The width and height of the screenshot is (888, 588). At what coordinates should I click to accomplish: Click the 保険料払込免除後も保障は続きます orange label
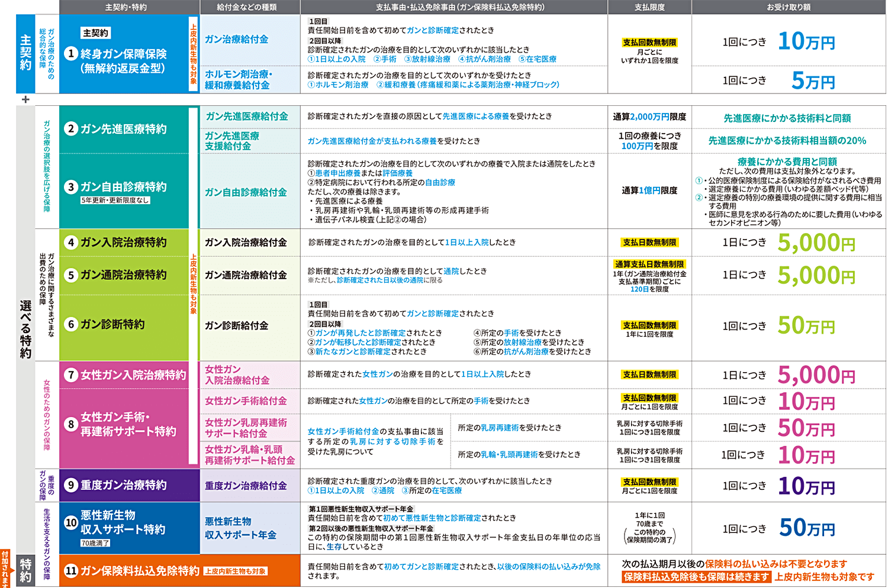(x=696, y=577)
